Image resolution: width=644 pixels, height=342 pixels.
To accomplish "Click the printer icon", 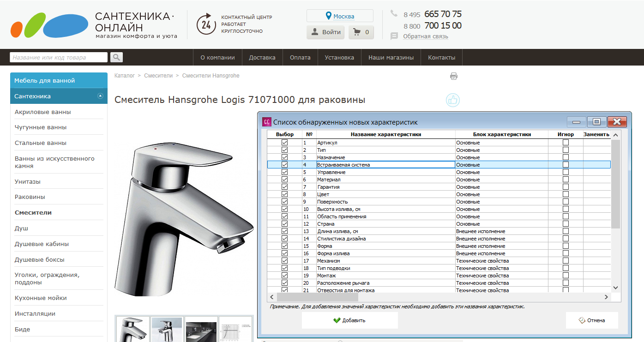I will (x=454, y=76).
